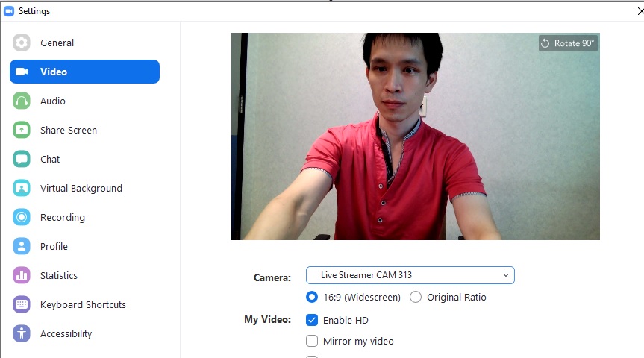Viewport: 644px width, 358px height.
Task: Go to Profile settings
Action: click(x=84, y=246)
